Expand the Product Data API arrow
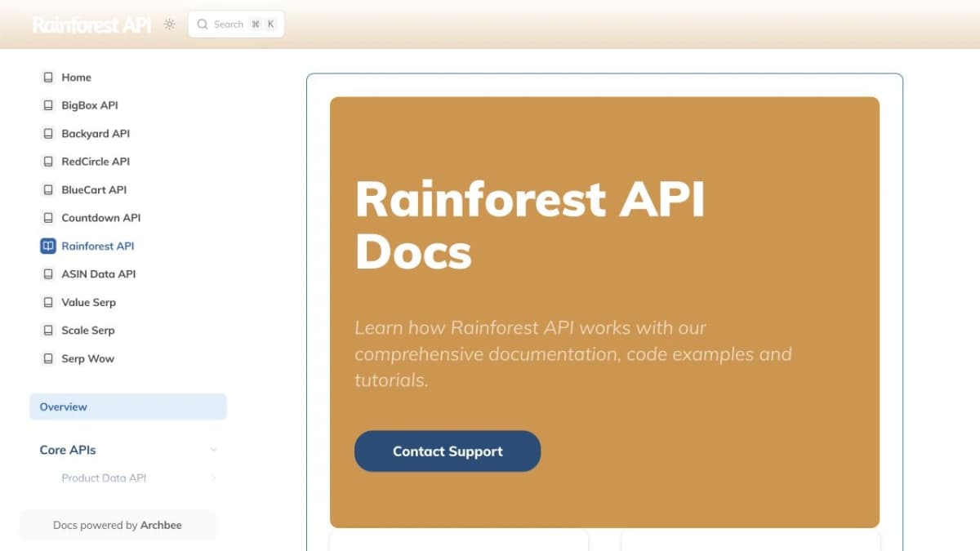The height and width of the screenshot is (551, 980). [214, 478]
